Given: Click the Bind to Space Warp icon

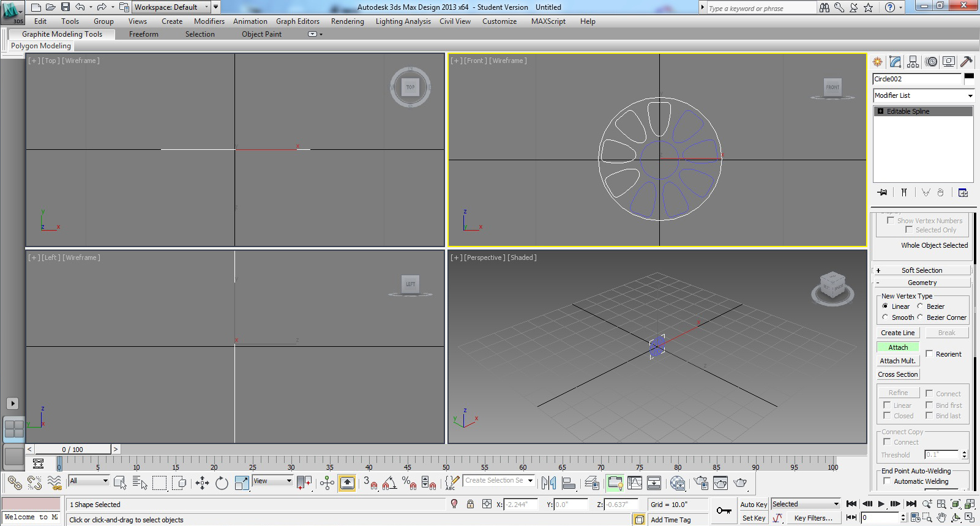Looking at the screenshot, I should [x=54, y=483].
